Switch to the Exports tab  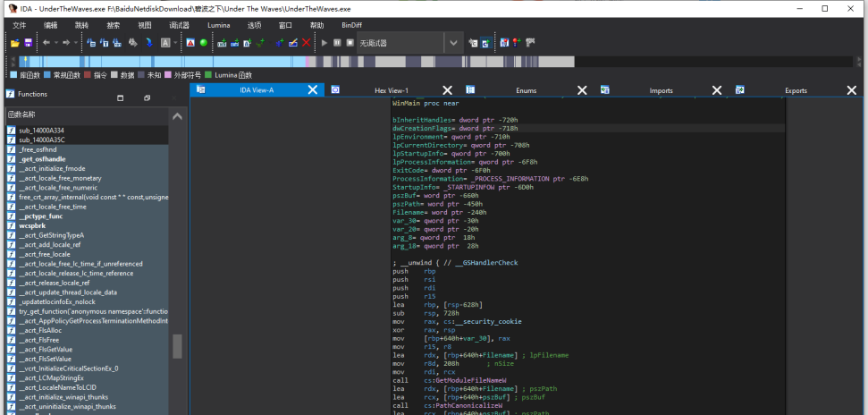coord(796,90)
